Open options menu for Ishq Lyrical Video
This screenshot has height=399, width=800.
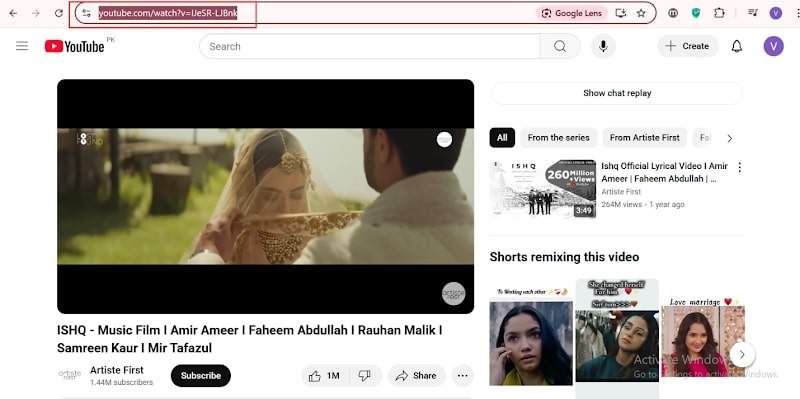pyautogui.click(x=739, y=167)
